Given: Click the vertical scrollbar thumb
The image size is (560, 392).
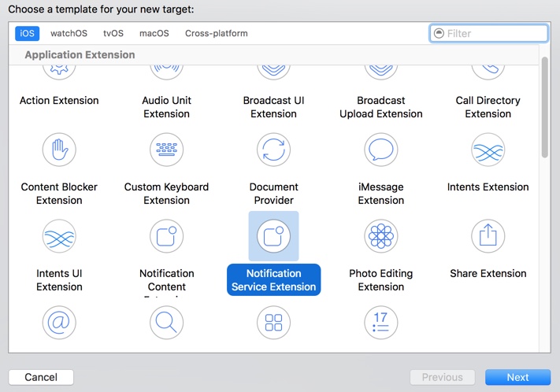Looking at the screenshot, I should 545,107.
